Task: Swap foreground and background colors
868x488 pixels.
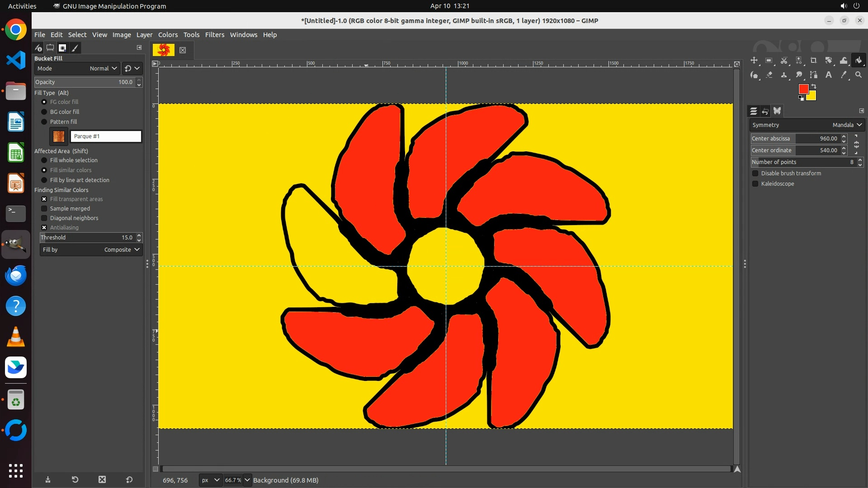Action: 814,86
